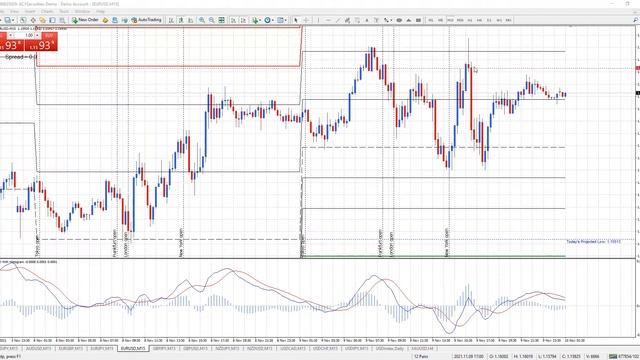Click the icon left of AutoTrading
The image size is (640, 360).
pos(124,20)
